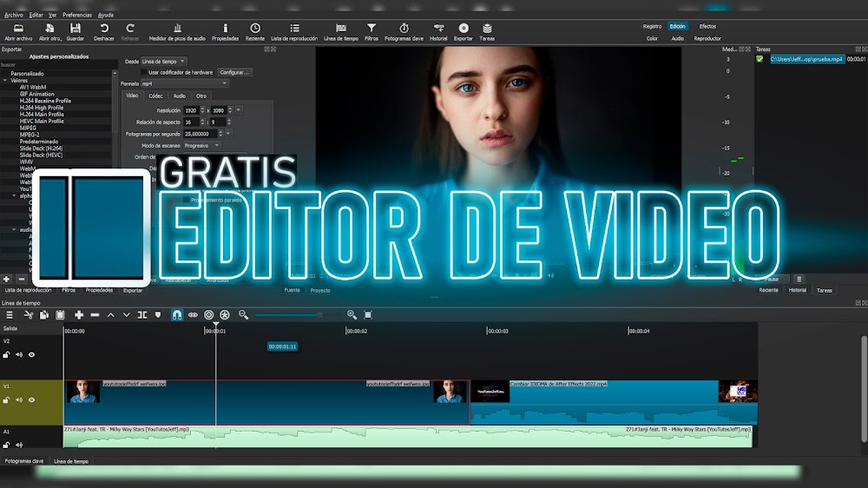Viewport: 868px width, 488px height.
Task: Click the timeline cut scissors icon
Action: [x=29, y=315]
